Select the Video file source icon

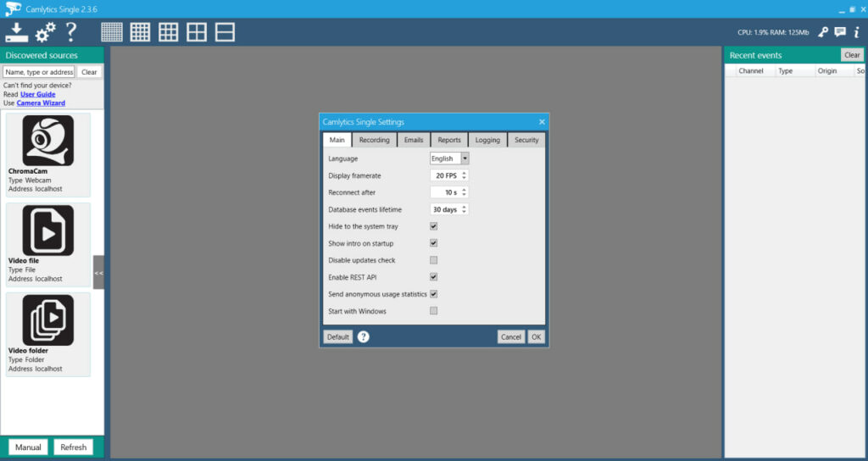coord(48,230)
